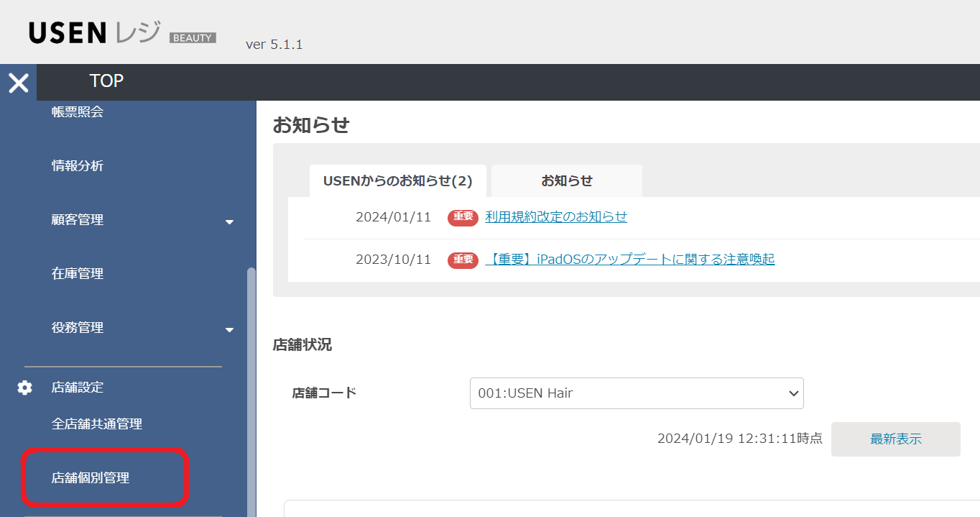This screenshot has height=517, width=980.
Task: Go to 在庫管理 in the sidebar
Action: 78,274
